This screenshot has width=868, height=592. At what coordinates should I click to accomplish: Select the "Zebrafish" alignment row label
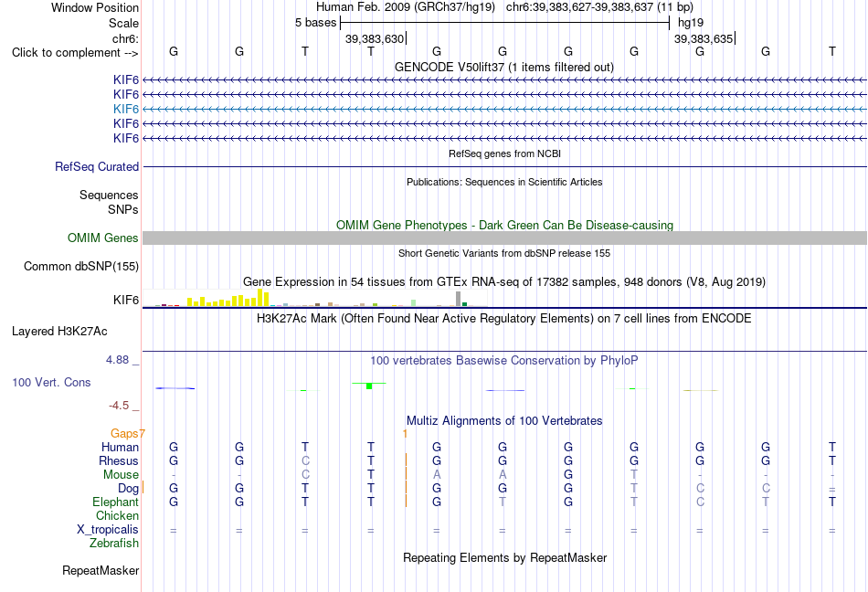click(x=114, y=544)
